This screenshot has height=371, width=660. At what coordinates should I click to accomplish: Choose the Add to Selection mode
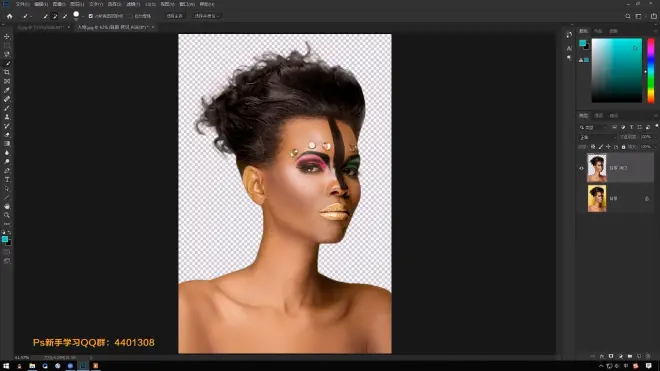55,16
